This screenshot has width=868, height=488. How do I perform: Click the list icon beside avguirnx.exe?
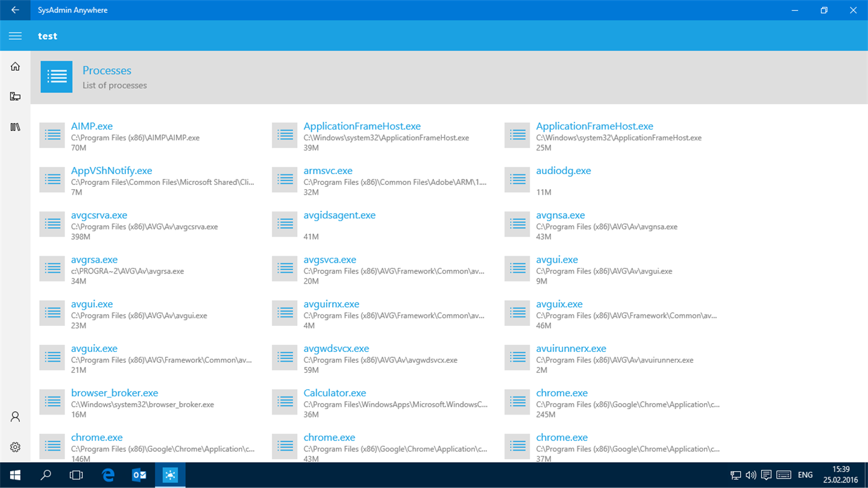click(x=285, y=313)
